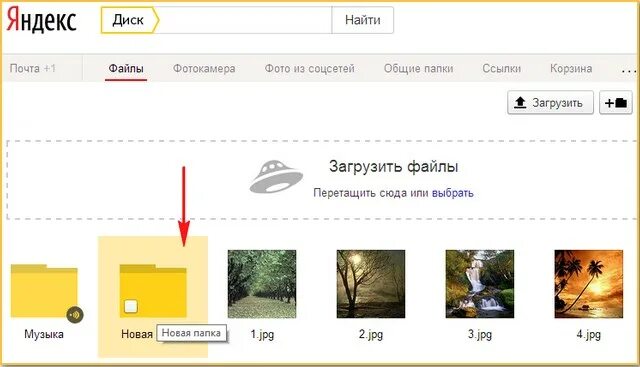Open the Почта +1 link
640x367 pixels.
tap(33, 68)
